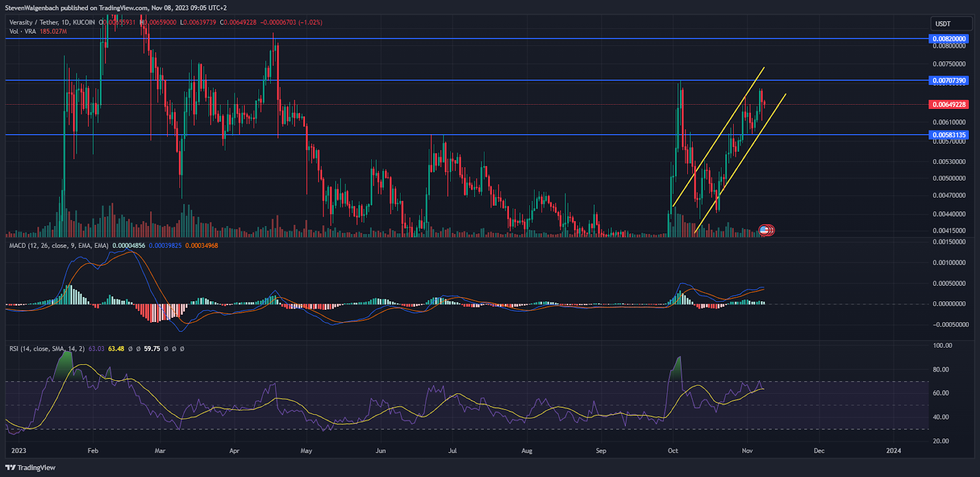
Task: Click the MACD histogram value 0.00004856
Action: pyautogui.click(x=129, y=246)
